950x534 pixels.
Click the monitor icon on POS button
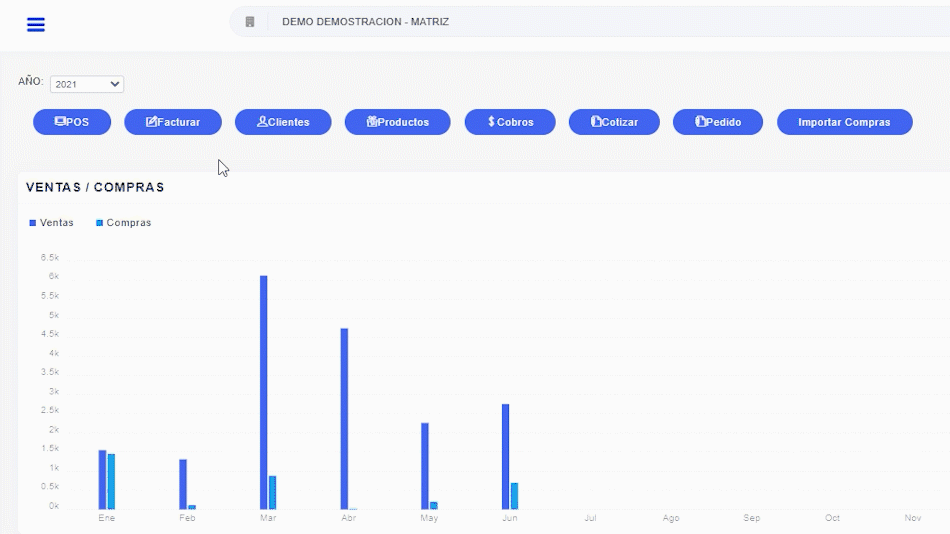60,122
